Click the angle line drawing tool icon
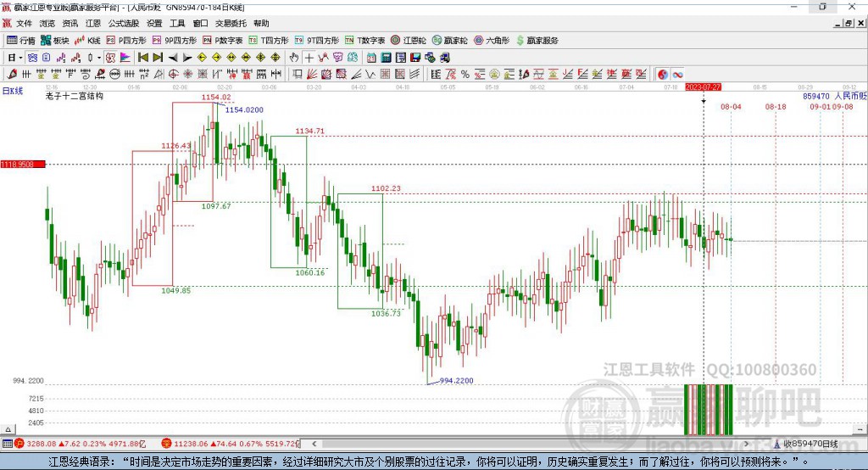This screenshot has width=868, height=470. (356, 75)
